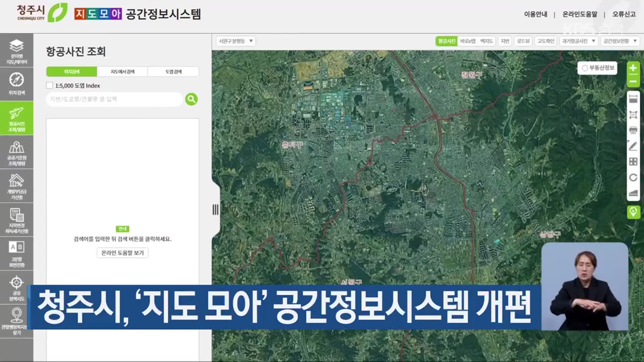Toggle the 지번 lot number overlay
This screenshot has height=362, width=644.
click(505, 41)
